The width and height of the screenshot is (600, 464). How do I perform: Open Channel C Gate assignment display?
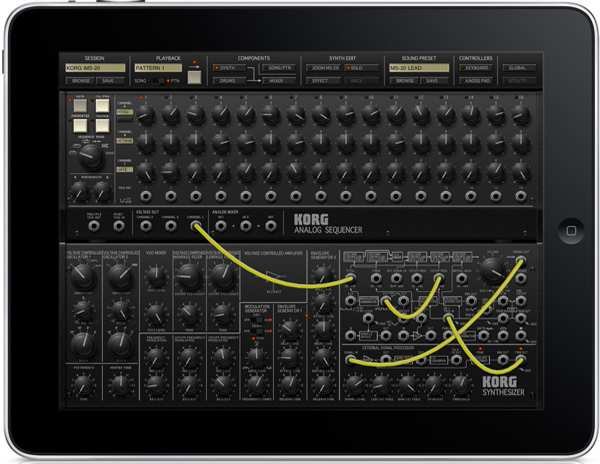tap(125, 169)
